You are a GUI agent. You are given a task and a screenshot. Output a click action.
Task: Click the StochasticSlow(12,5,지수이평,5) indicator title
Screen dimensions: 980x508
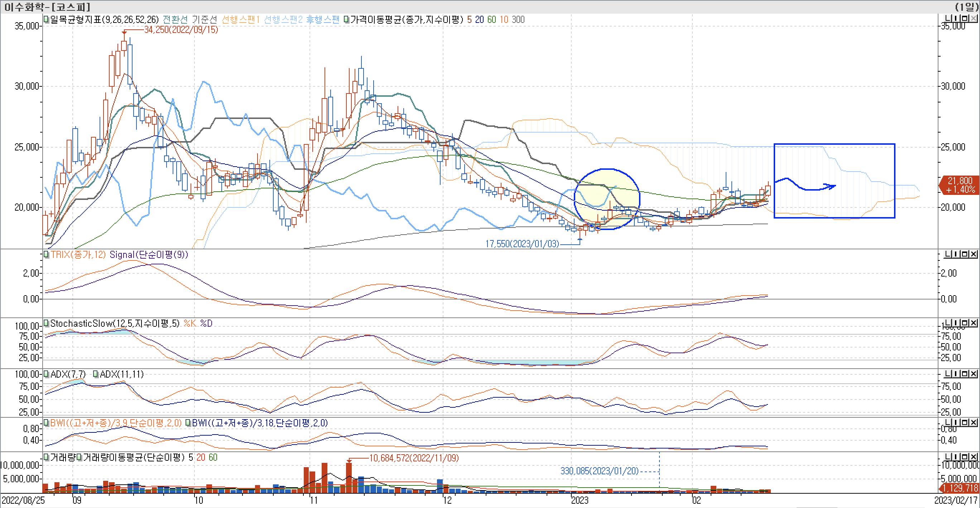tap(115, 324)
